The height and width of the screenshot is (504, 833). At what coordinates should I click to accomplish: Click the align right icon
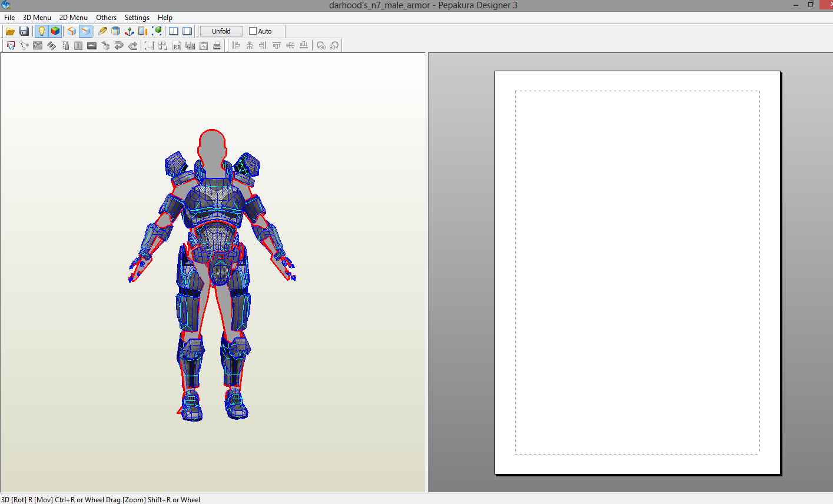coord(263,45)
